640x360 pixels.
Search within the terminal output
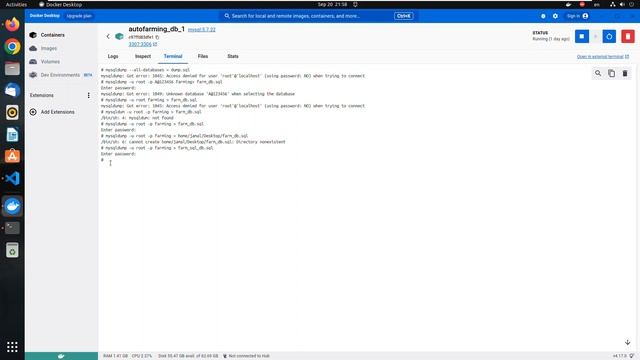[598, 73]
